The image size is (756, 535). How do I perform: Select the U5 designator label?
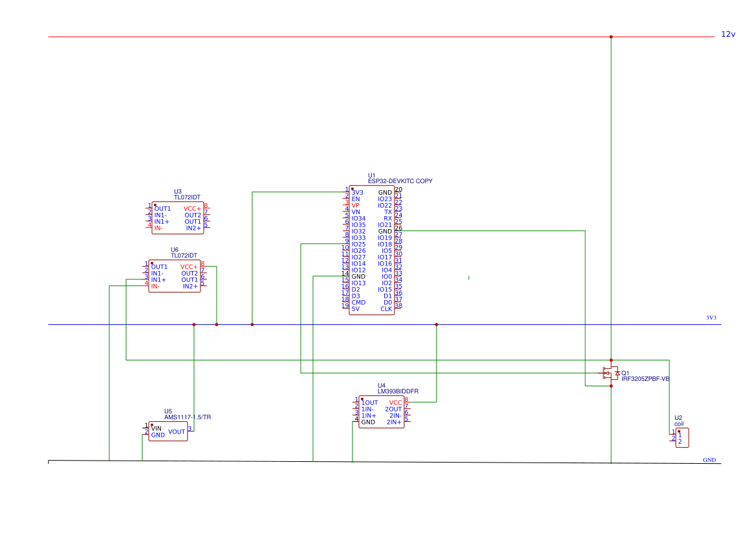click(x=167, y=411)
